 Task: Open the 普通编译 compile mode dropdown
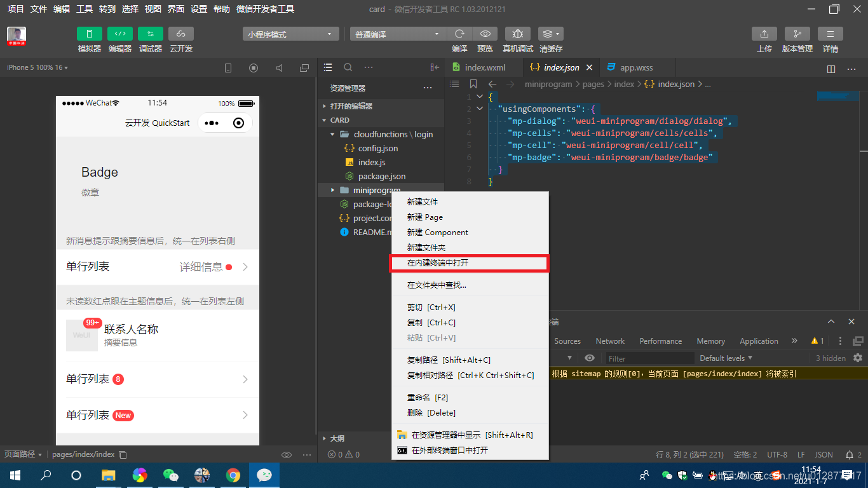[398, 34]
